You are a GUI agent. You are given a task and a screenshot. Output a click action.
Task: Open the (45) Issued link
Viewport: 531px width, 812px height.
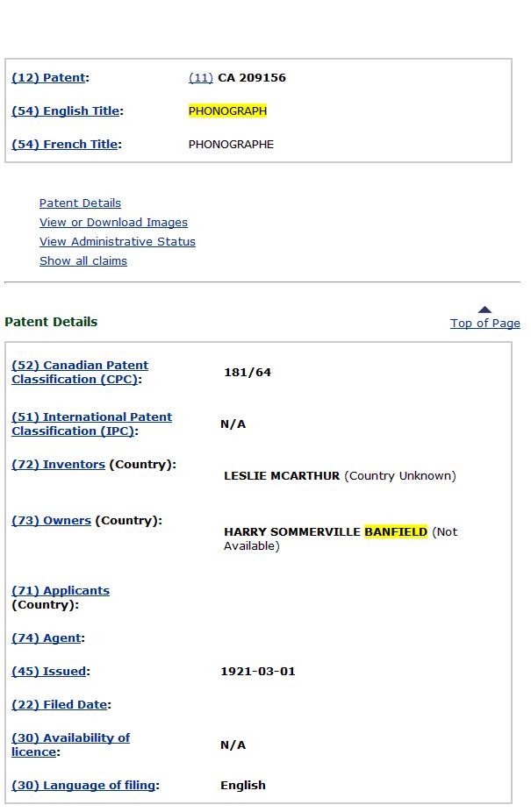[x=48, y=672]
